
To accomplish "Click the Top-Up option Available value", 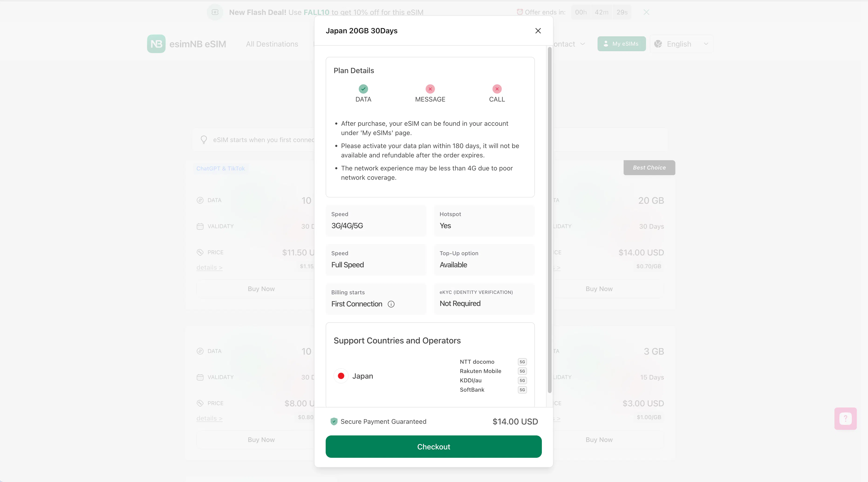I will [x=453, y=265].
